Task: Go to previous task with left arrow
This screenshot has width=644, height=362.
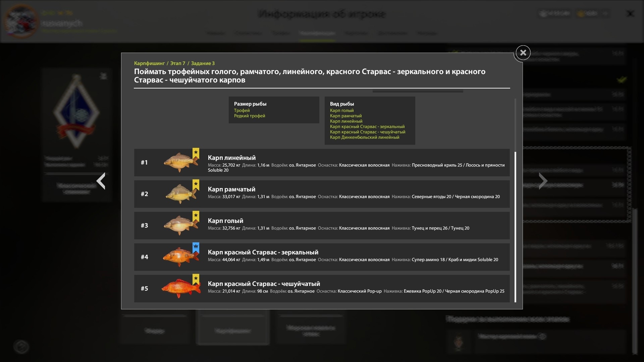Action: tap(101, 181)
